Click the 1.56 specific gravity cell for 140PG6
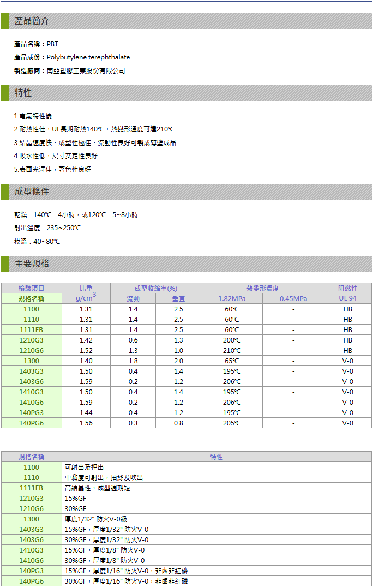This screenshot has height=588, width=373. (x=86, y=423)
